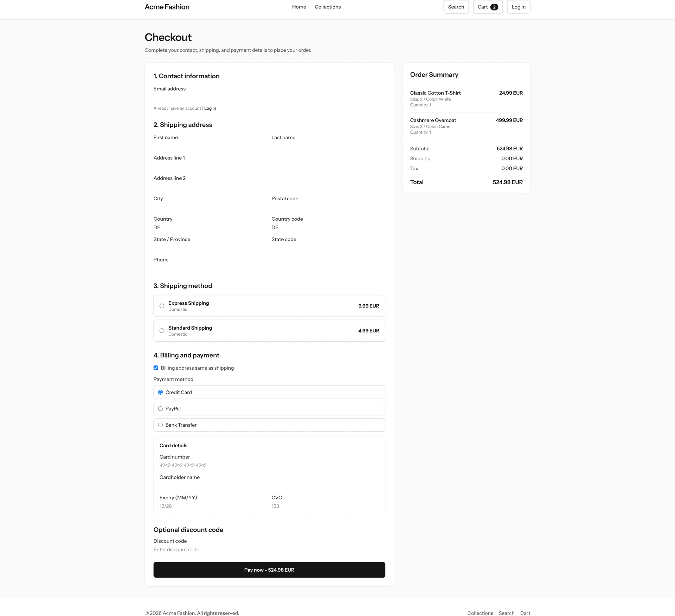This screenshot has width=675, height=616.
Task: Click the discount code field
Action: click(246, 549)
